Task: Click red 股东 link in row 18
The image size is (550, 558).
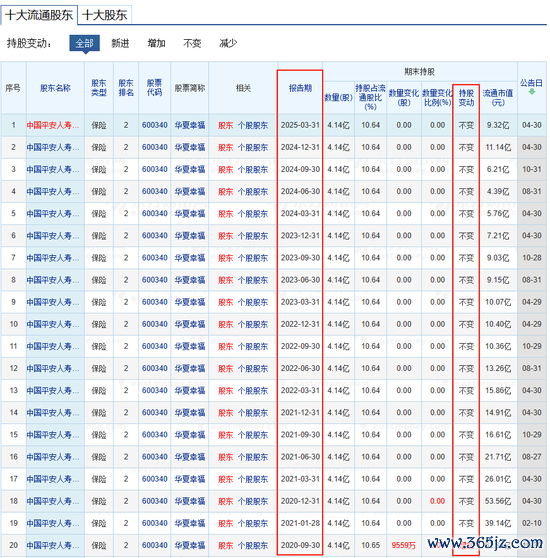Action: [226, 501]
